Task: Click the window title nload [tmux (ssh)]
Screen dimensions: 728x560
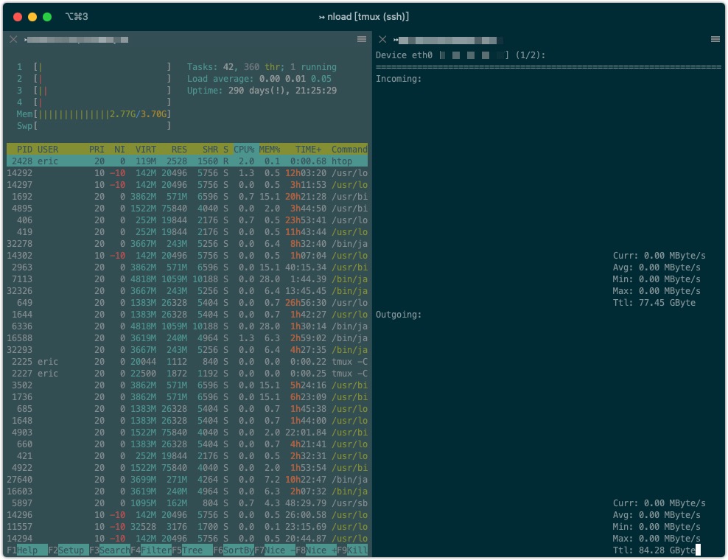Action: [x=363, y=17]
